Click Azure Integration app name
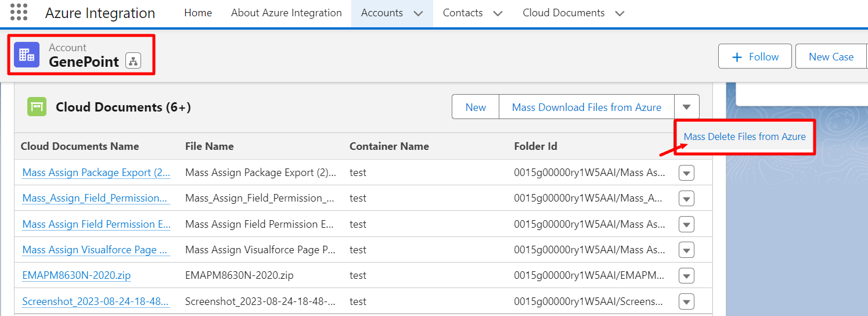The image size is (868, 316). (x=100, y=13)
